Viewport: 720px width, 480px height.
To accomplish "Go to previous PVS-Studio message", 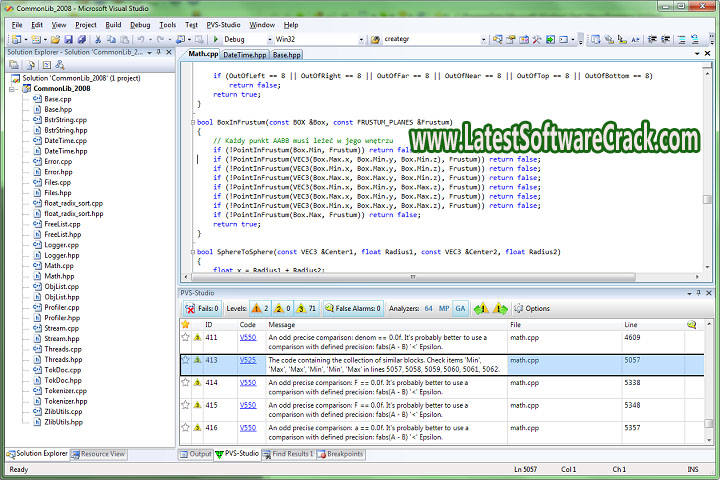I will click(481, 309).
